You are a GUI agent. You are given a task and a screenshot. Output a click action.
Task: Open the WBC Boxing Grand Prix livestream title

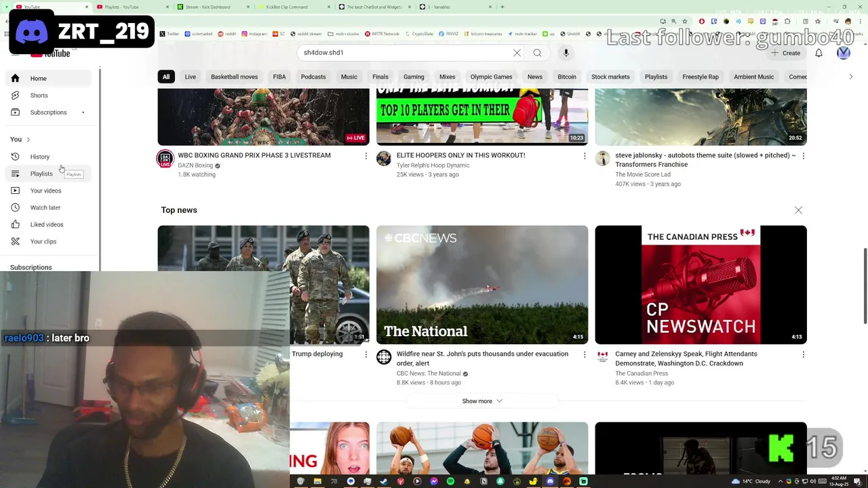[x=254, y=155]
